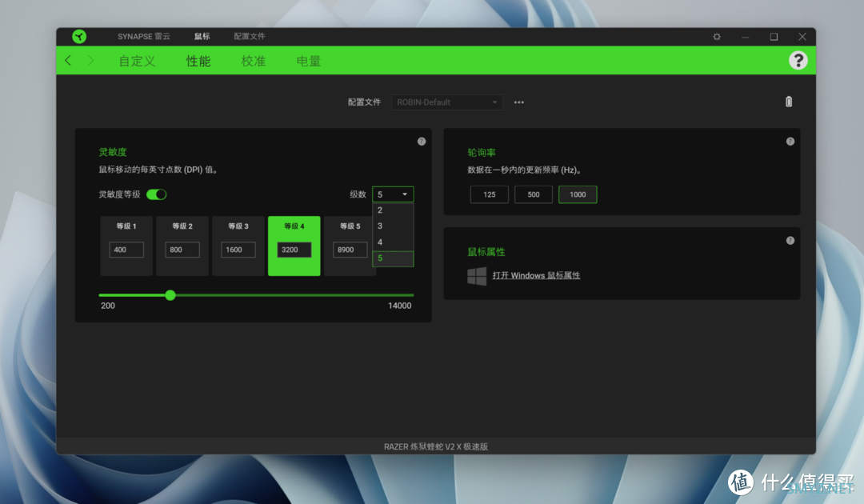Click the Windows logo beside mouse properties

477,276
